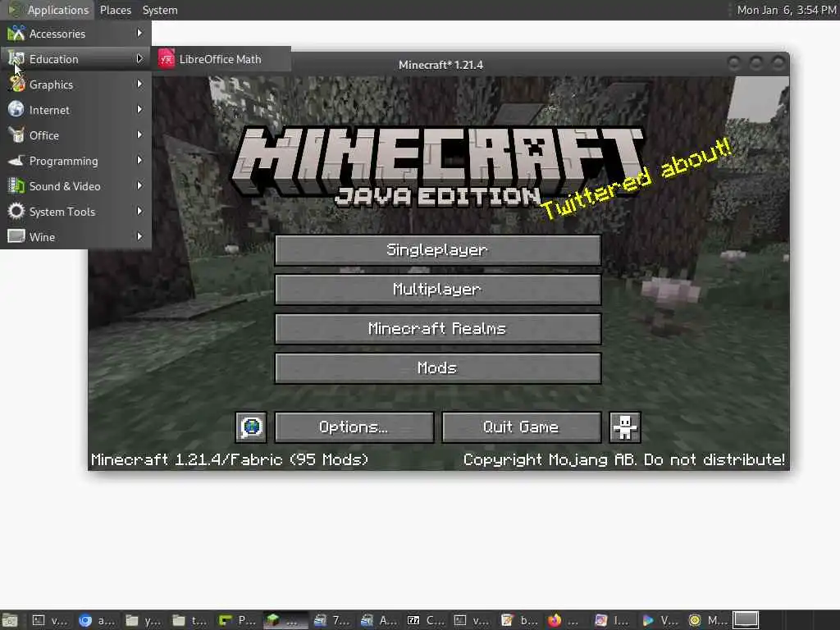The height and width of the screenshot is (630, 840).
Task: Expand the Wine submenu arrow
Action: click(x=139, y=236)
